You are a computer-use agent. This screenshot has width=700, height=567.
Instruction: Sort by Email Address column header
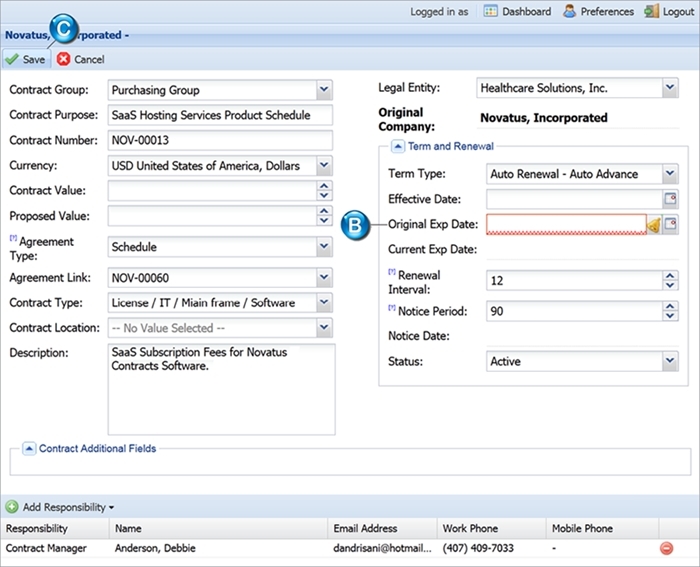click(382, 528)
